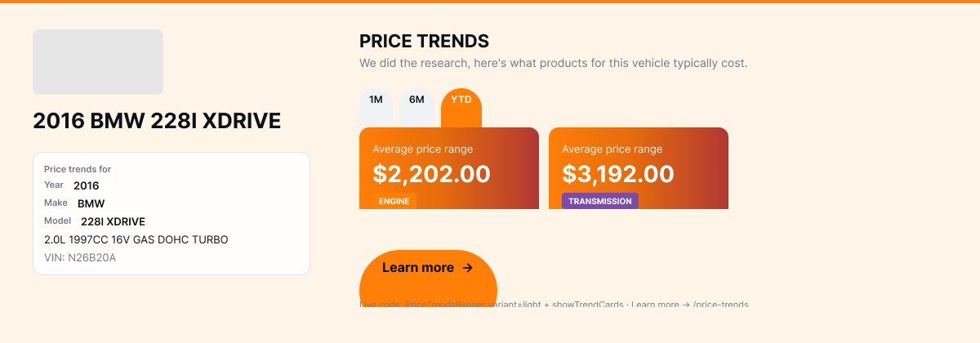Click the Make BMW value
This screenshot has width=980, height=343.
pos(91,203)
